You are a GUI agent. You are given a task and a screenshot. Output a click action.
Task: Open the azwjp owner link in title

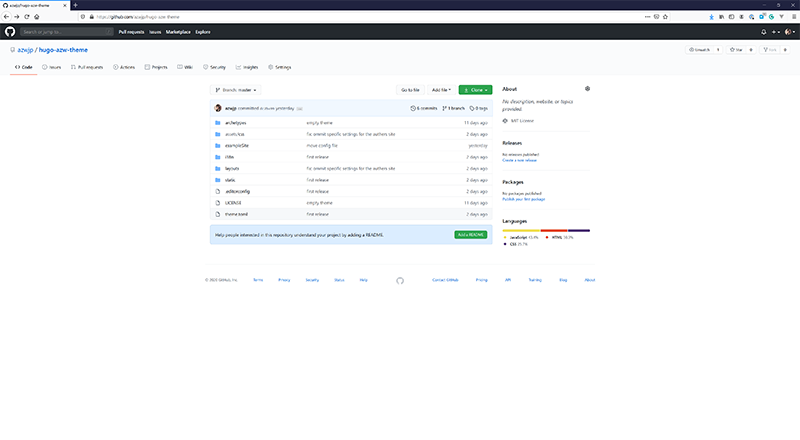[25, 50]
